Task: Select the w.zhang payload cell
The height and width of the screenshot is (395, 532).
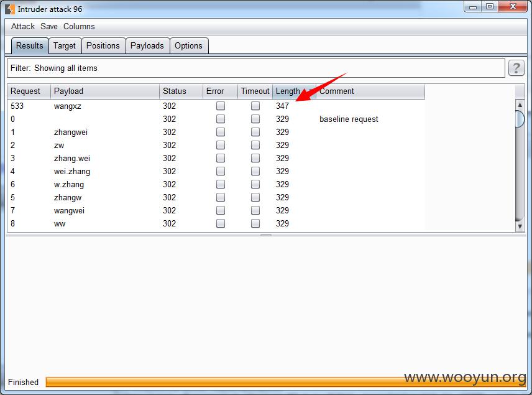Action: point(69,184)
